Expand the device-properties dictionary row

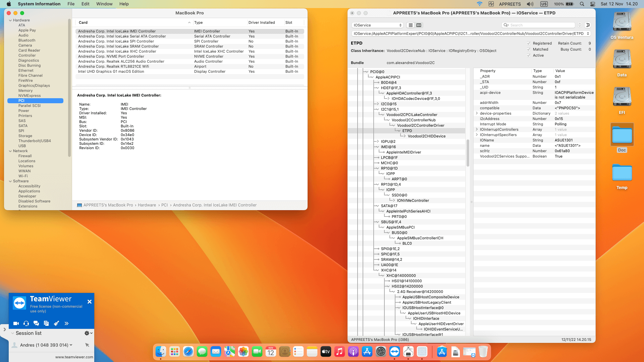tap(477, 113)
